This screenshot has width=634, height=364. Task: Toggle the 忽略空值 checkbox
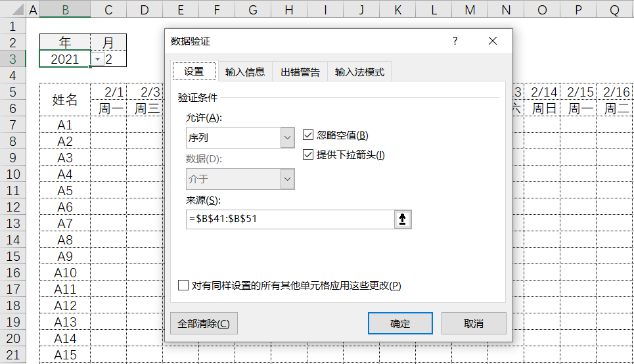[x=308, y=135]
